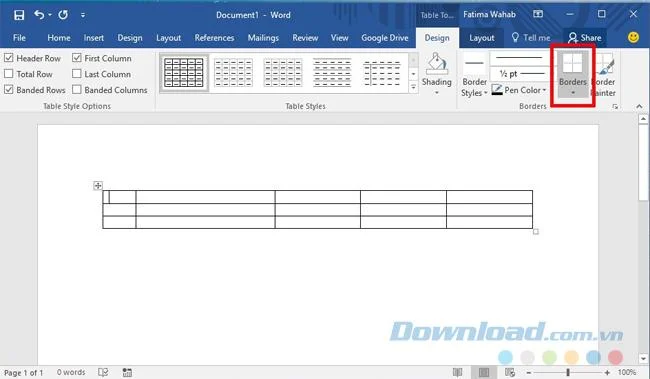Open the Google Drive tab

coord(385,38)
